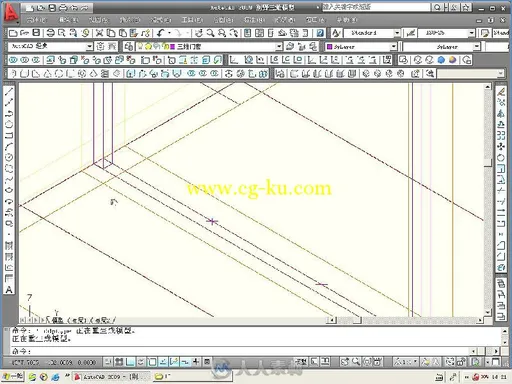
Task: Click AutoCAD 2009 taskbar button
Action: (111, 377)
